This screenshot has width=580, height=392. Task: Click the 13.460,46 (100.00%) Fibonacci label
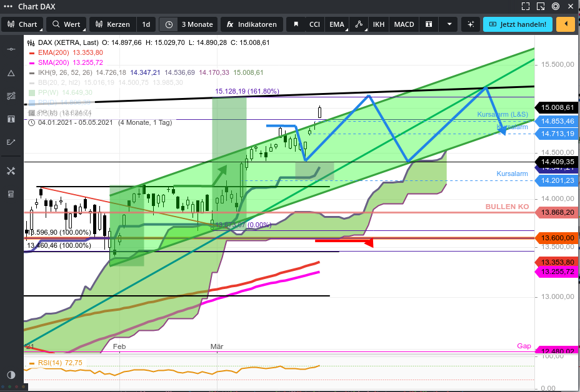pyautogui.click(x=59, y=245)
